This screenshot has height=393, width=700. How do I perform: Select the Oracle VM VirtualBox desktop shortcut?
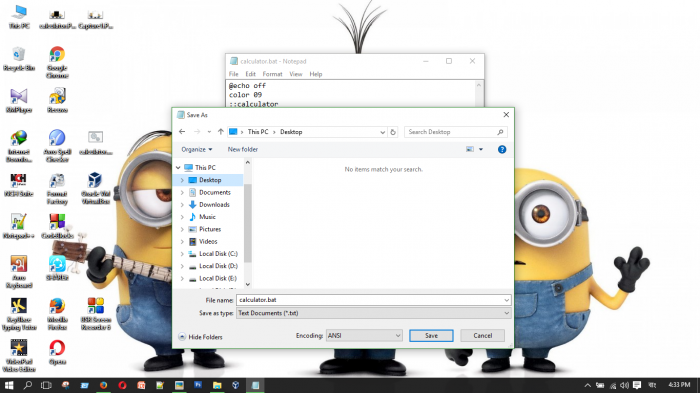click(x=95, y=188)
